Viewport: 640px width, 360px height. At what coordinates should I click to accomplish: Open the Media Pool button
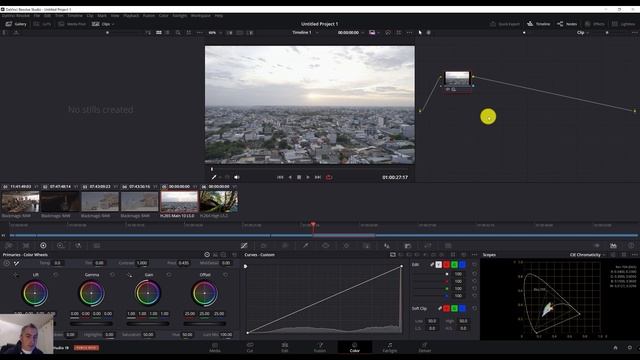pos(72,24)
